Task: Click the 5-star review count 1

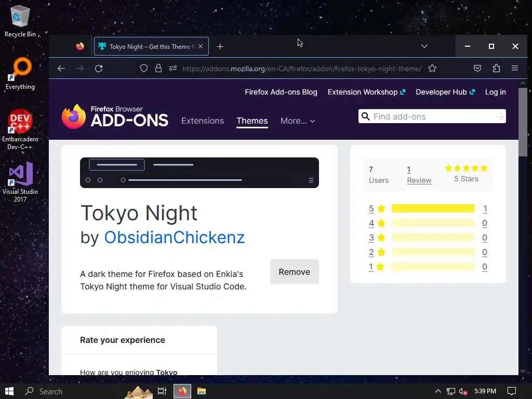Action: tap(485, 209)
